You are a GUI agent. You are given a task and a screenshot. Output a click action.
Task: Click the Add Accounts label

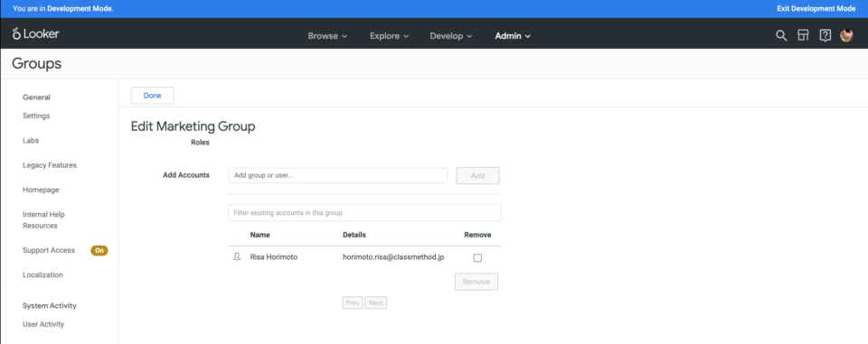[186, 175]
